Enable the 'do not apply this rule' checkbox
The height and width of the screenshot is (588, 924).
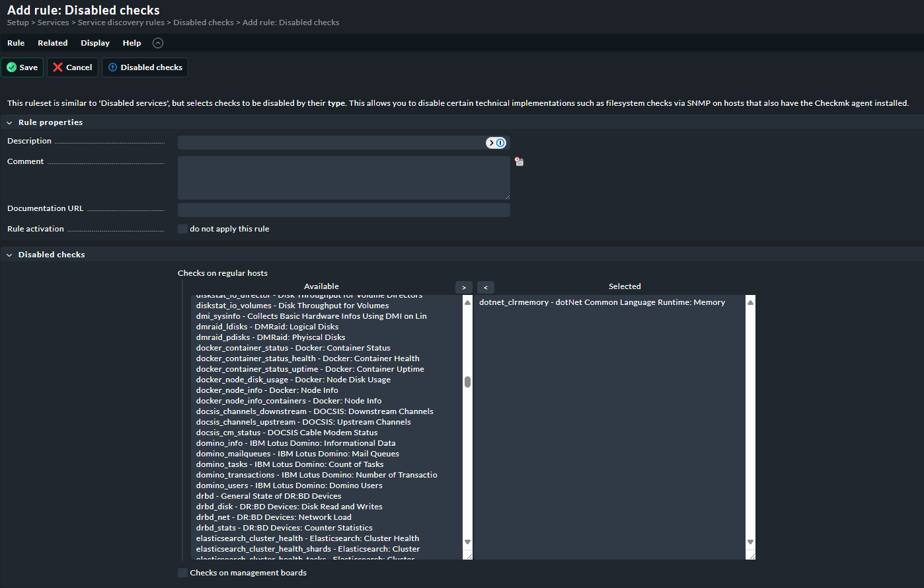(x=183, y=229)
